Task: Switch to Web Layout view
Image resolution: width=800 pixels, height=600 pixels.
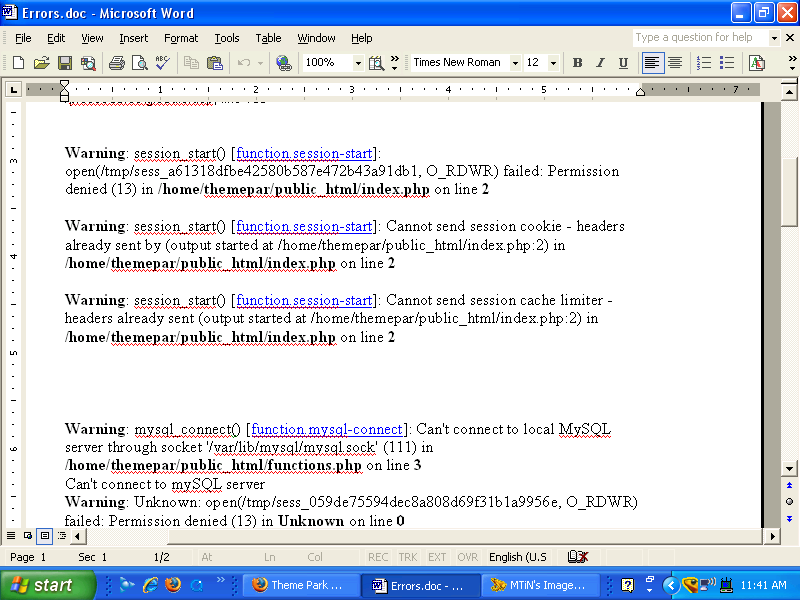Action: click(x=28, y=536)
